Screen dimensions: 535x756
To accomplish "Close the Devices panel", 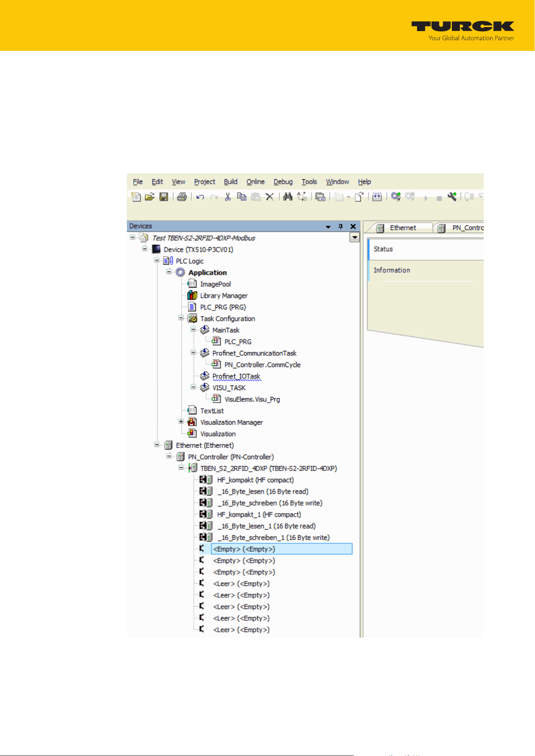I will (x=353, y=227).
